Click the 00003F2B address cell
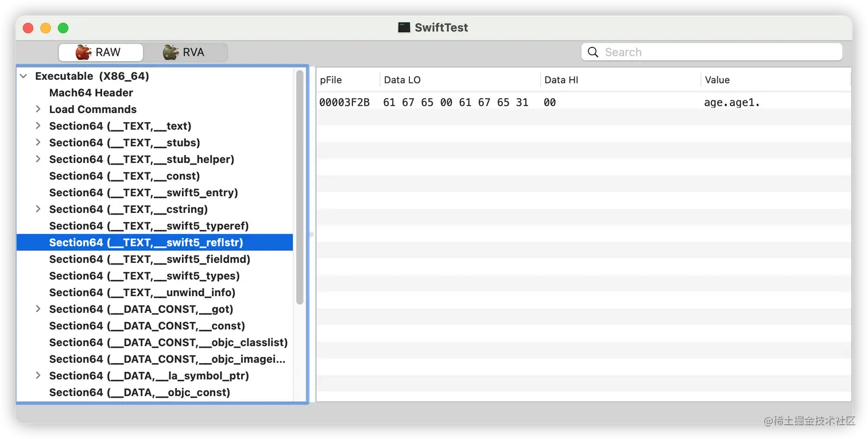Screen dimensions: 868x439 [344, 103]
